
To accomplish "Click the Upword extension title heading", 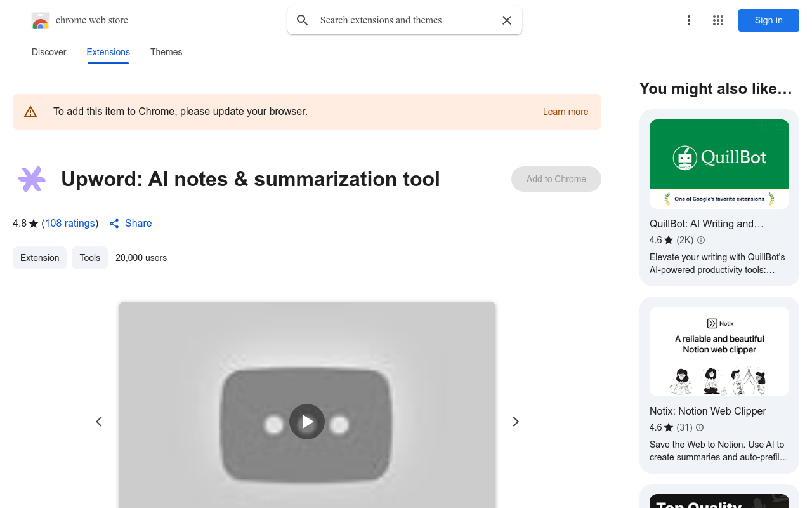I will click(251, 179).
